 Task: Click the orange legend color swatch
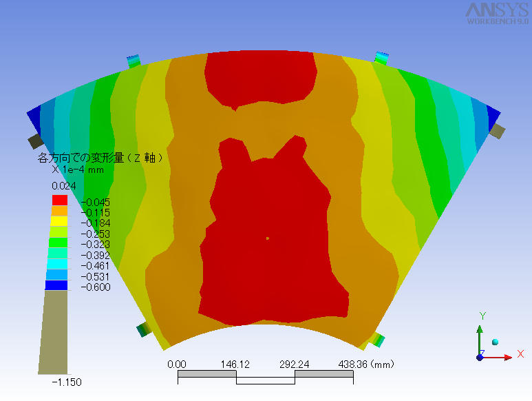pyautogui.click(x=59, y=211)
